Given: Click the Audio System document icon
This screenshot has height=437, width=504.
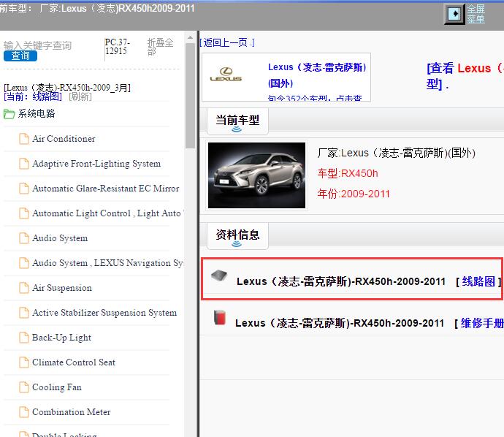Looking at the screenshot, I should point(24,238).
